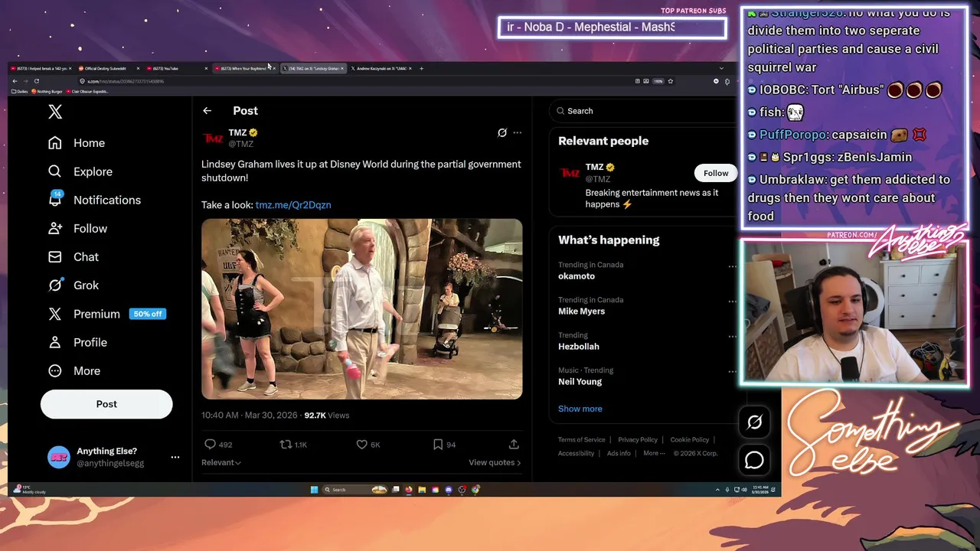The image size is (980, 551).
Task: Open Premium 50% off item
Action: point(106,314)
